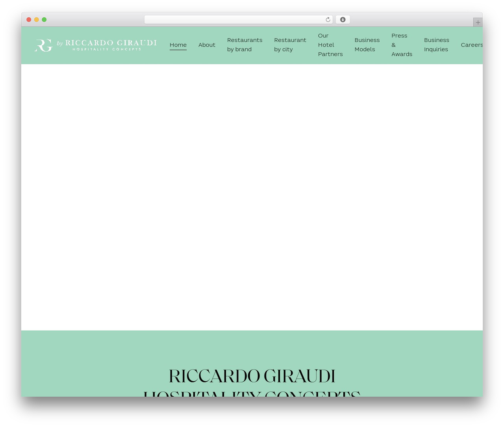Minimize the window with the yellow button

coord(37,20)
